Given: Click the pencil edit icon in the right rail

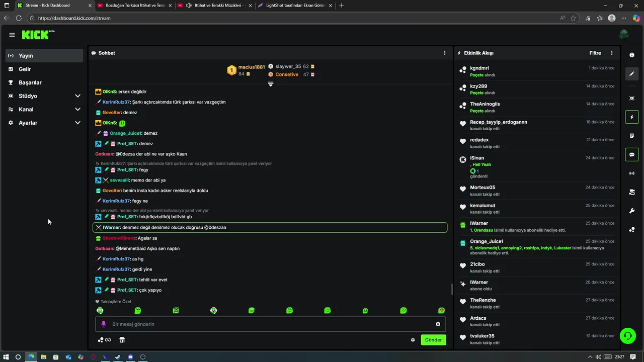Looking at the screenshot, I should (632, 74).
